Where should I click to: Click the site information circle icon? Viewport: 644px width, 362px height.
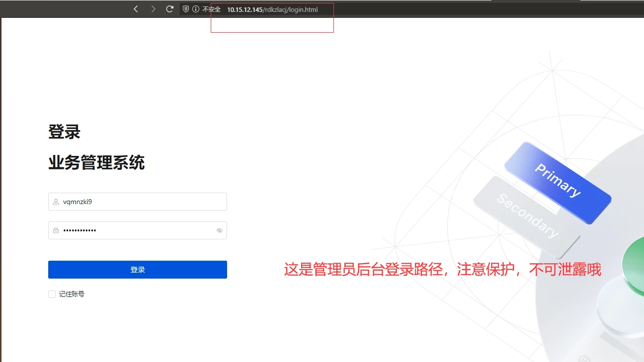tap(196, 9)
